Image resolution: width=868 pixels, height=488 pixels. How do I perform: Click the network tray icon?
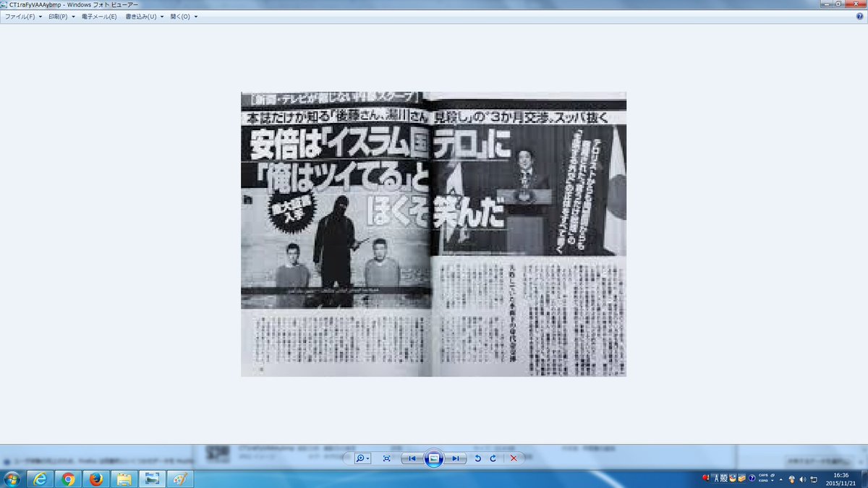813,479
